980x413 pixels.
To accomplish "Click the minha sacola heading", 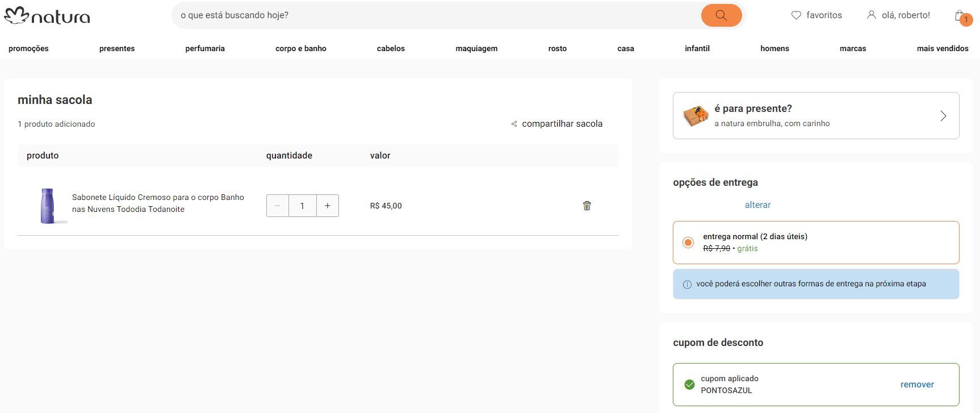I will 55,100.
